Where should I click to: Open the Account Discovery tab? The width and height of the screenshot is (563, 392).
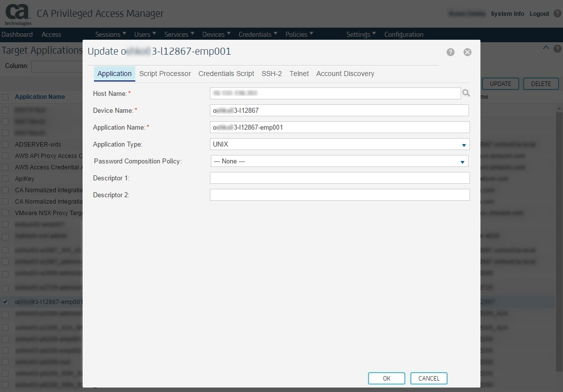coord(345,74)
